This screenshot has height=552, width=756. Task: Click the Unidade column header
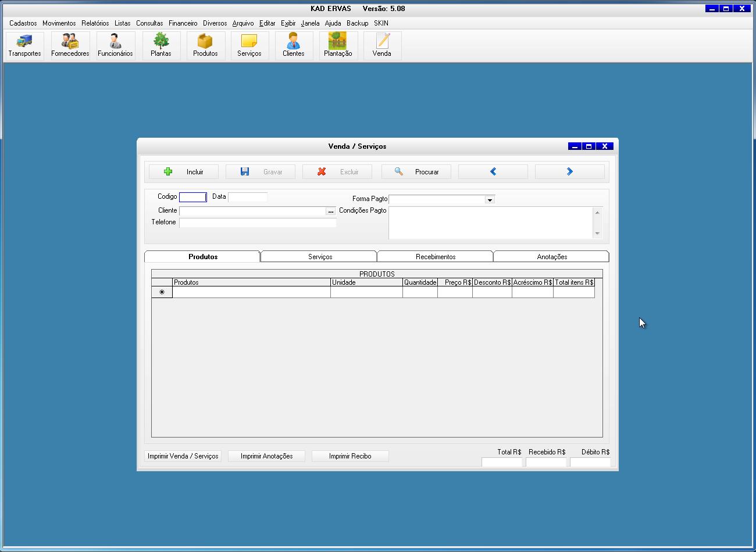click(x=366, y=282)
